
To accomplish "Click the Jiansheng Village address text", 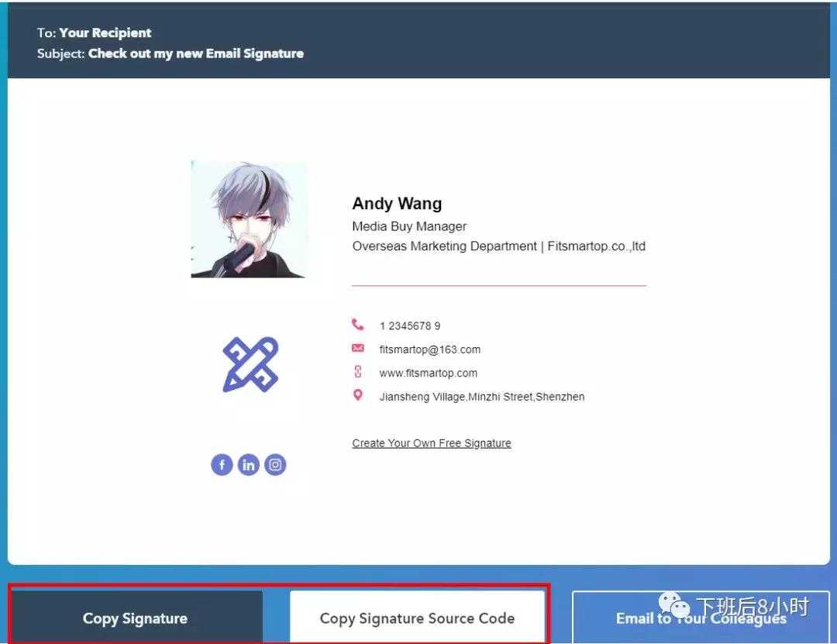I will (x=481, y=397).
